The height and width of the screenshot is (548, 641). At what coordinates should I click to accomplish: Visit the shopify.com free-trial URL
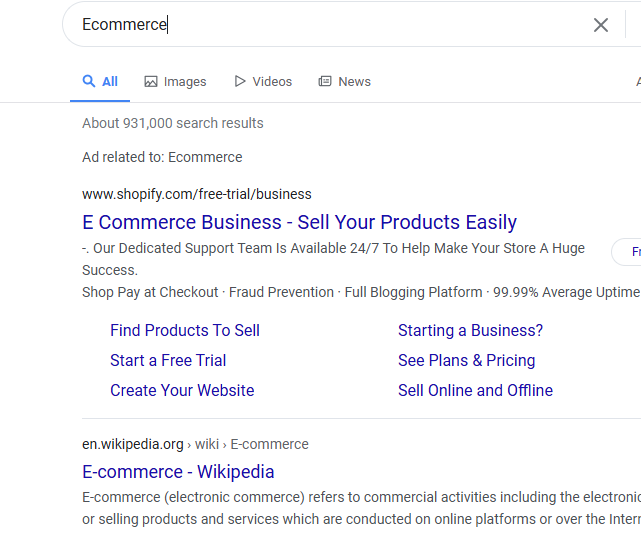pyautogui.click(x=196, y=194)
